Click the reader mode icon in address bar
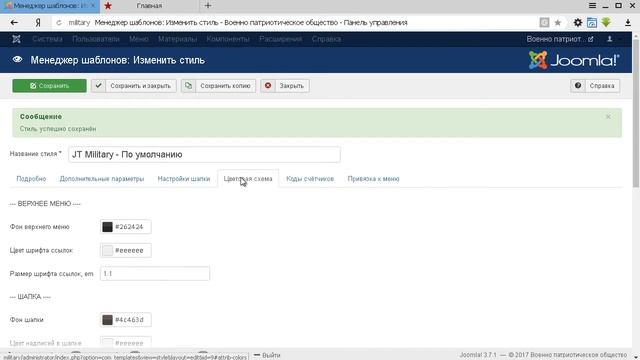 pos(544,22)
